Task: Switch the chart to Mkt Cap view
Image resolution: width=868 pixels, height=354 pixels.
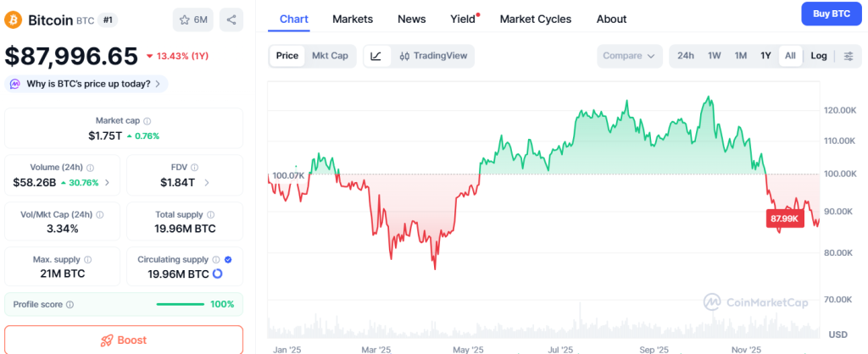Action: [330, 56]
